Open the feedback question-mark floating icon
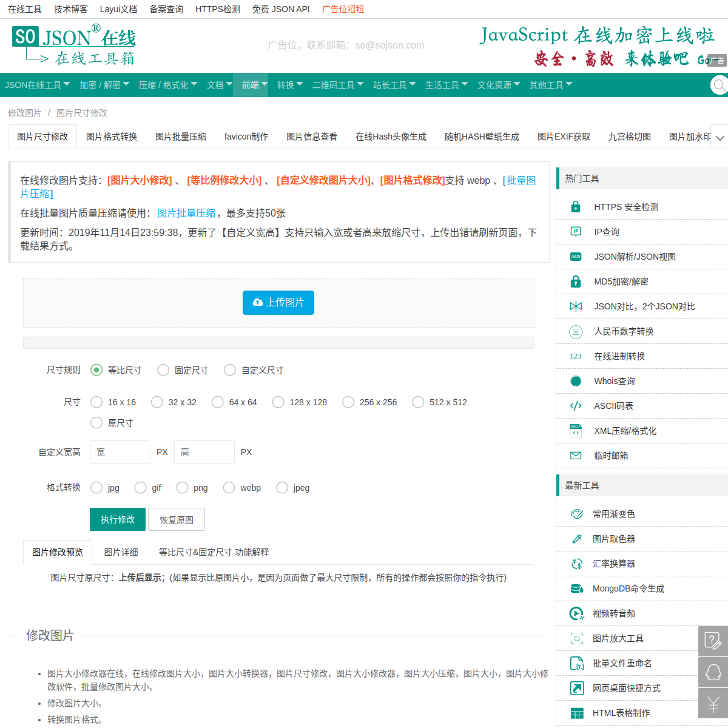This screenshot has height=728, width=728. point(713,641)
